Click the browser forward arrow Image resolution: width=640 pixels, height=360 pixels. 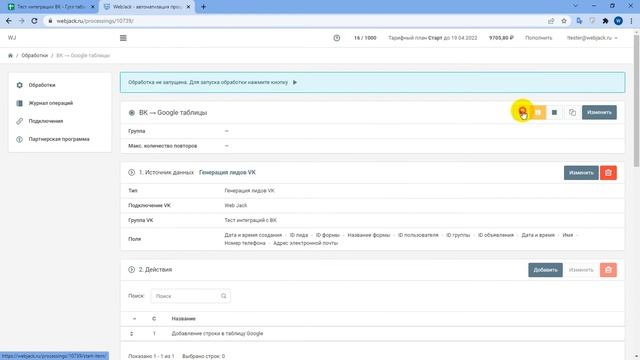point(22,21)
